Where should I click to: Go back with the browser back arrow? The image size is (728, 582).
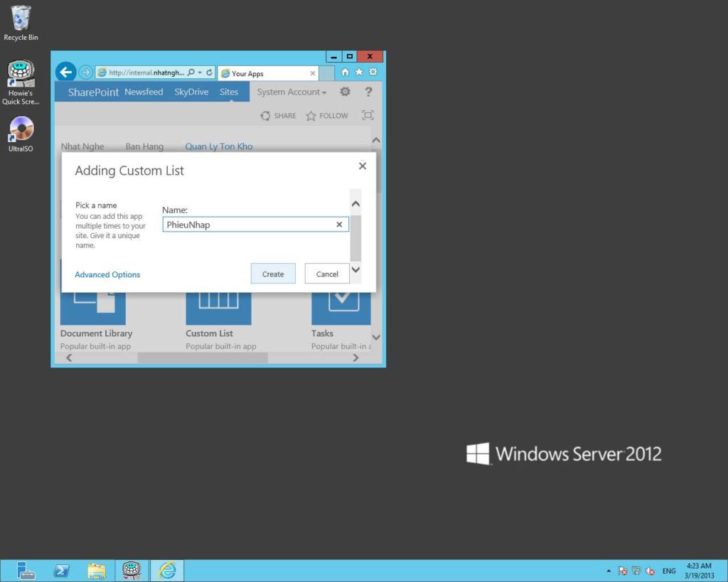[x=66, y=72]
